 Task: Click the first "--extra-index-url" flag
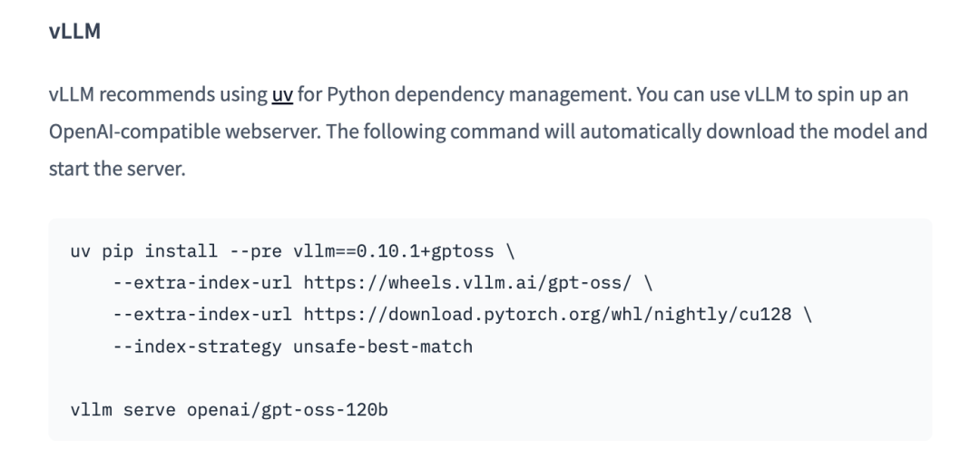pos(202,283)
